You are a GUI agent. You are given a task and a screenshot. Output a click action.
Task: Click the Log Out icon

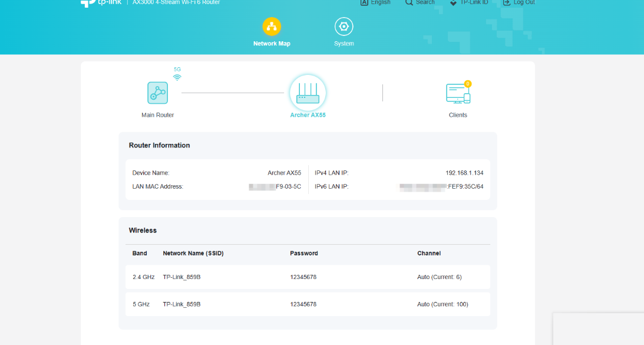click(507, 2)
